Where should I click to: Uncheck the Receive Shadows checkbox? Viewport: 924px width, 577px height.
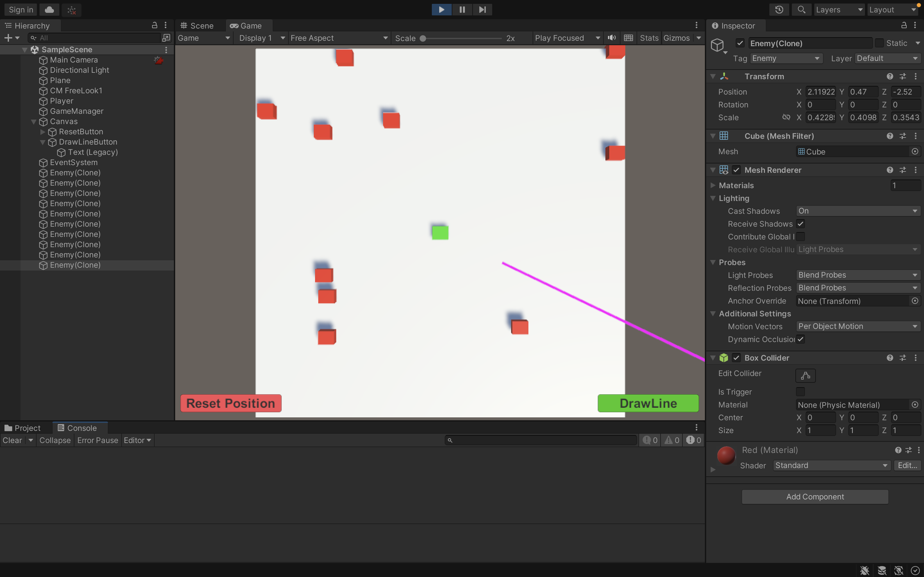pos(800,224)
